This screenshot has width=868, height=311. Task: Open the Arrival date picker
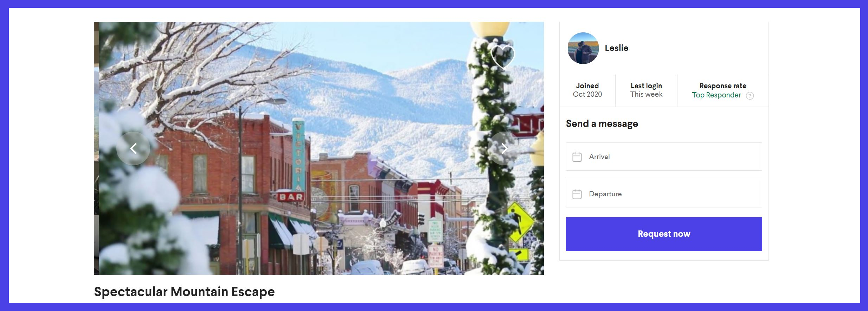664,157
